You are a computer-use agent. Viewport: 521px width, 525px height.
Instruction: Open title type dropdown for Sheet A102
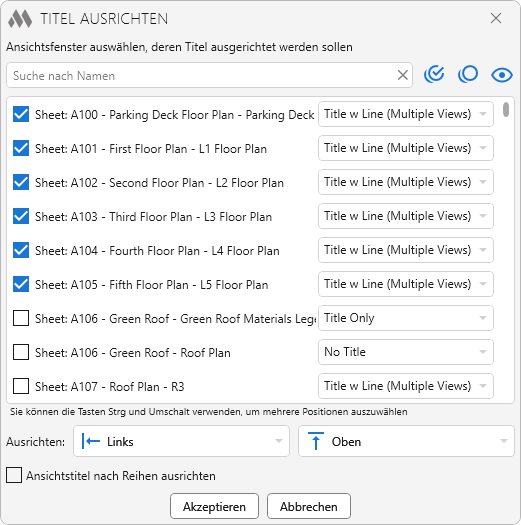coord(406,182)
